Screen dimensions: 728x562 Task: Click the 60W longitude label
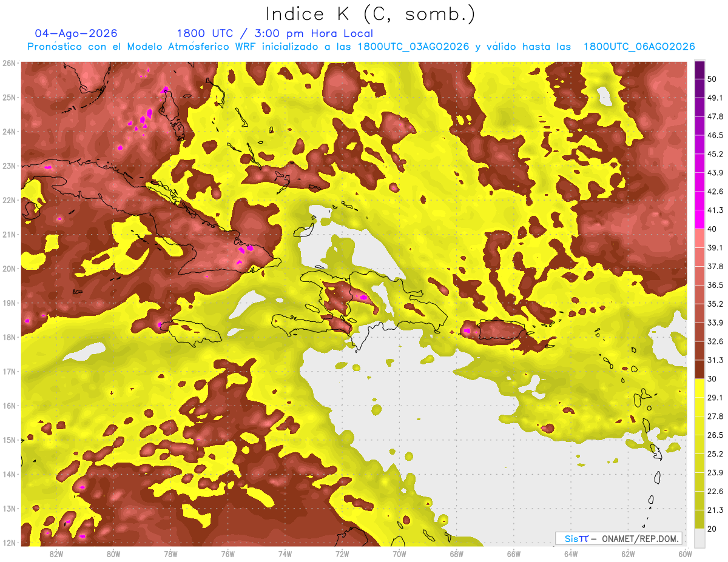[685, 554]
